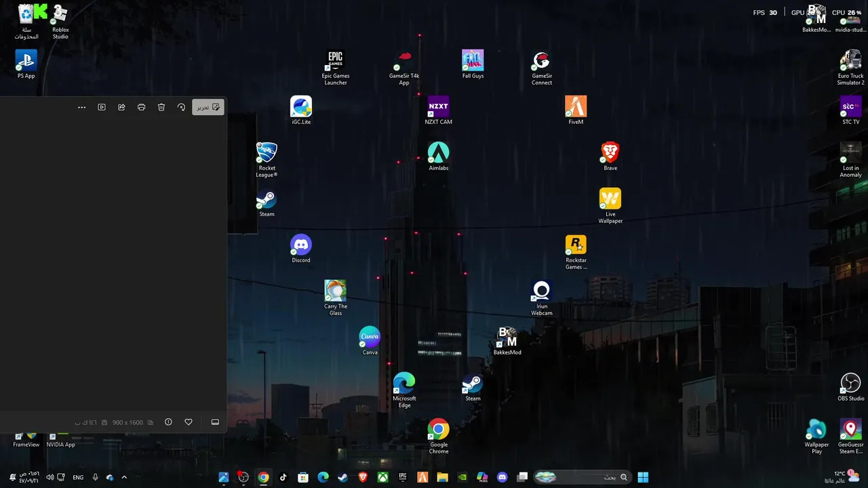
Task: Open the Wallpaper Play desktop icon
Action: click(816, 436)
